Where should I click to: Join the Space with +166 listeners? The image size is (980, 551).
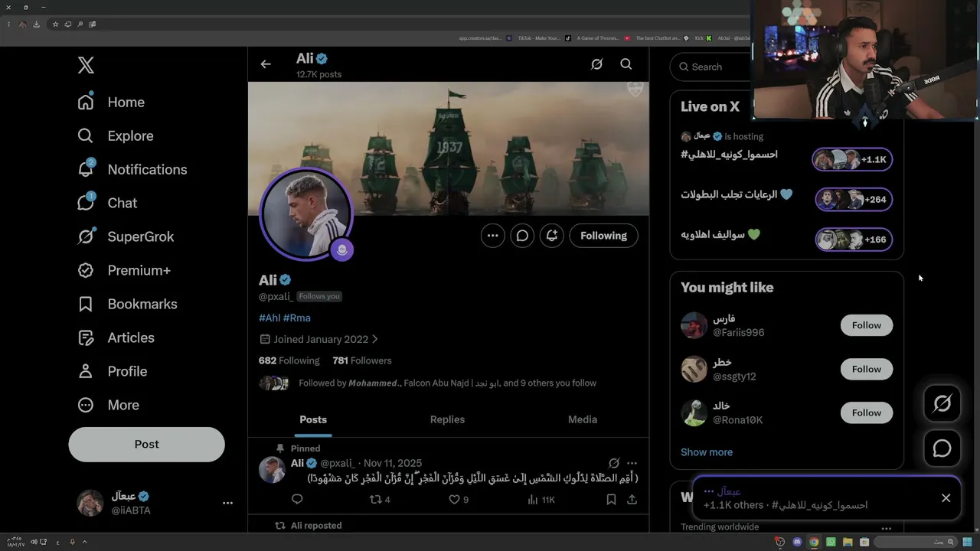point(854,240)
